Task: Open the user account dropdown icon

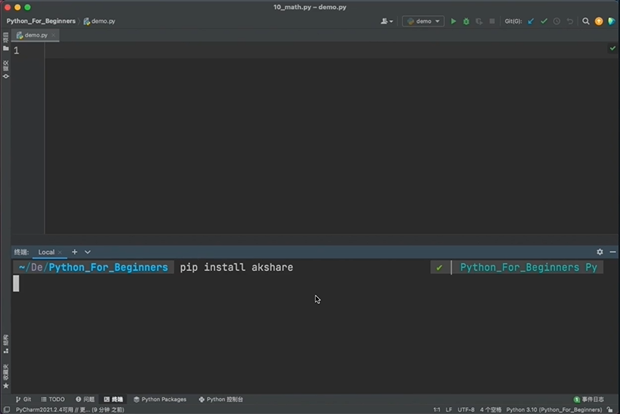Action: tap(386, 21)
